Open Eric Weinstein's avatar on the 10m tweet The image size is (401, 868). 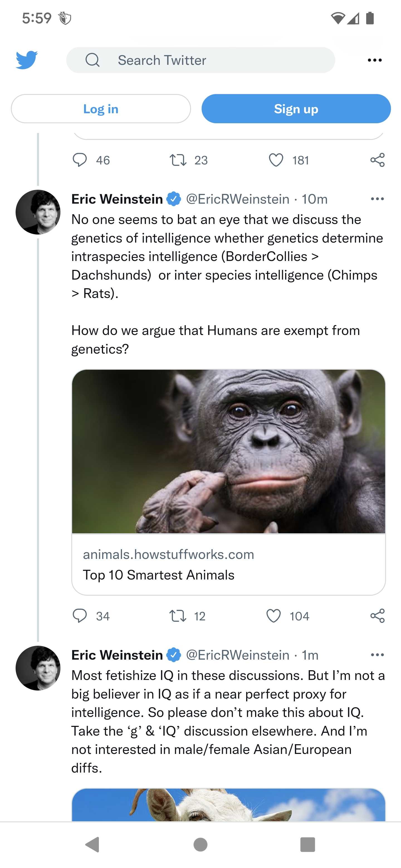coord(38,212)
